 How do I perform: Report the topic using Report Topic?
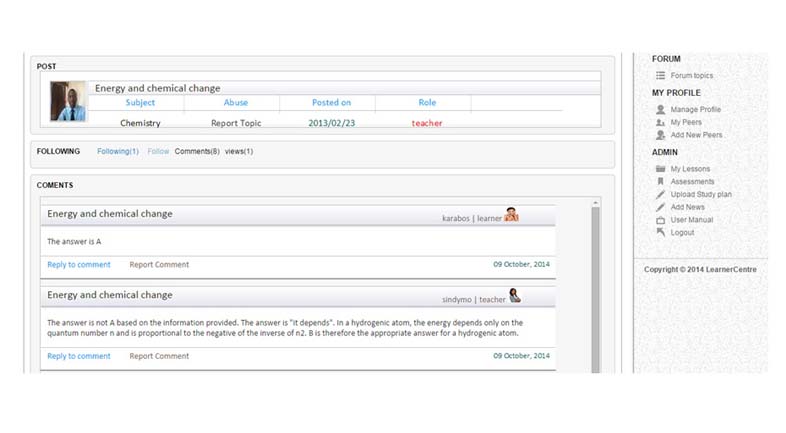click(x=237, y=123)
